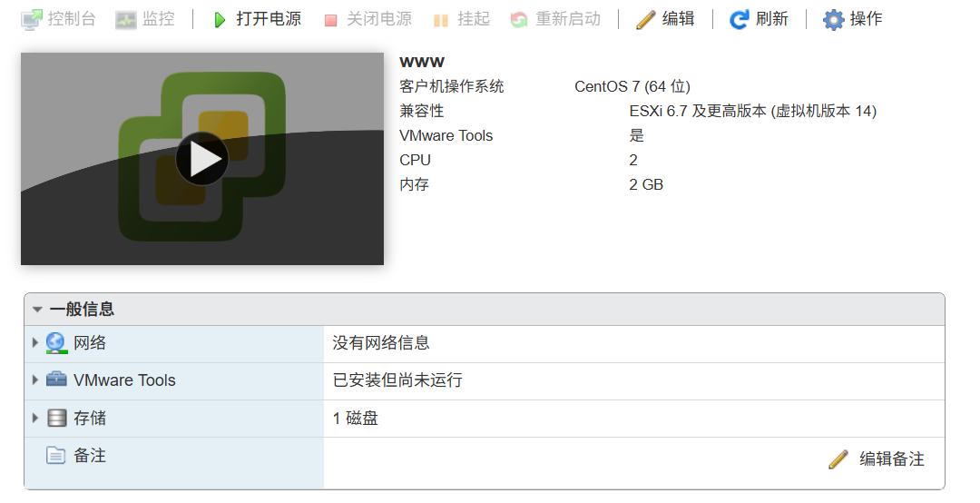Click the ESXi 6.7 及更高版本 compatibility value
980x503 pixels.
(753, 111)
